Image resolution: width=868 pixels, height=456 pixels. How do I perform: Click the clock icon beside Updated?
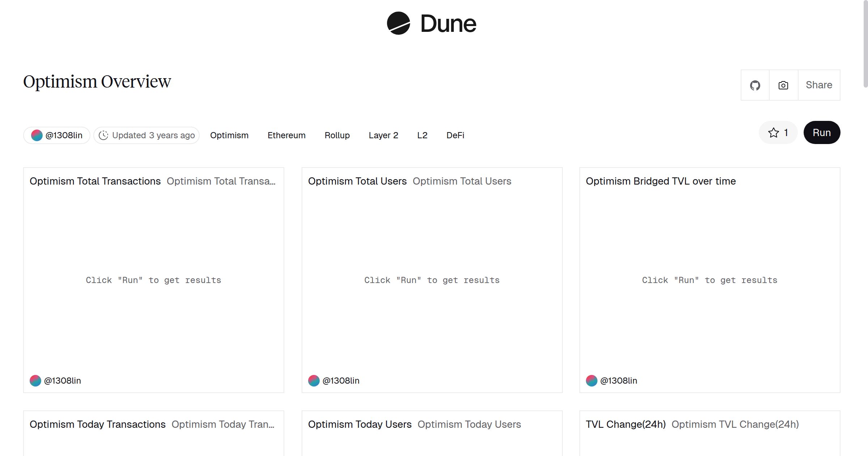[103, 135]
